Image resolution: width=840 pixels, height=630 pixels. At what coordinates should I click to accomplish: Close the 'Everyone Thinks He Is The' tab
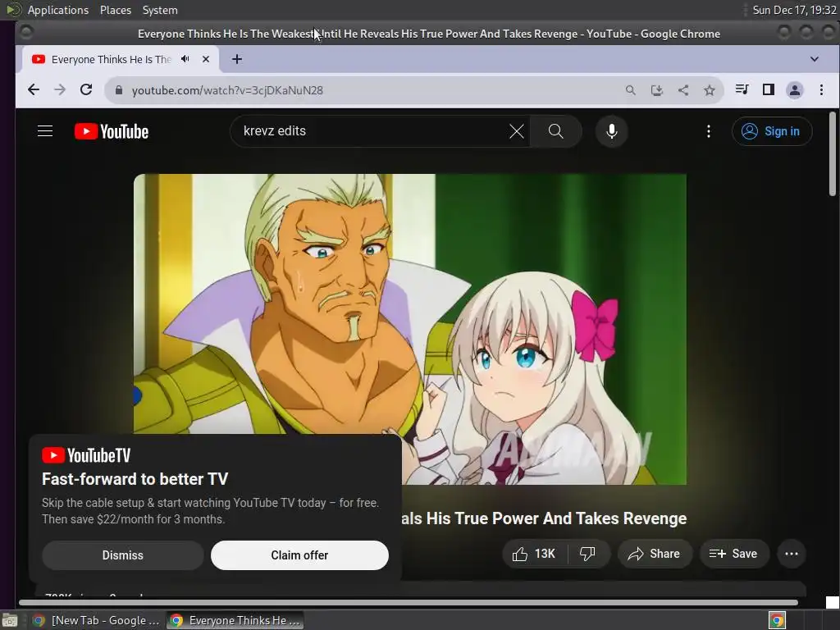coord(206,59)
